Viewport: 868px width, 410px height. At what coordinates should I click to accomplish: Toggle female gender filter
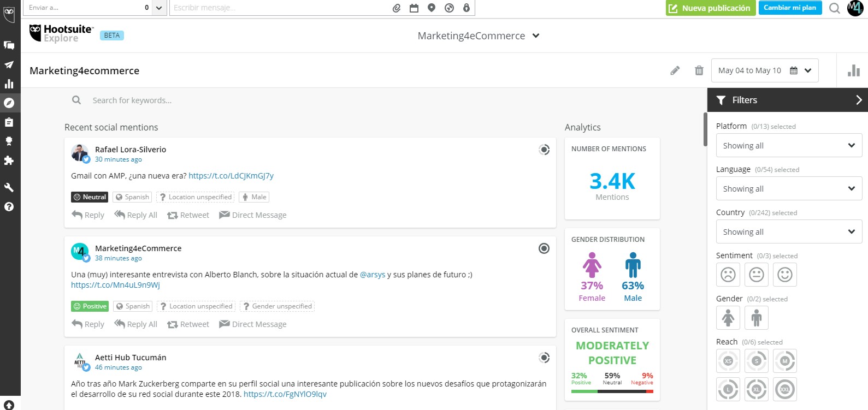coord(728,318)
